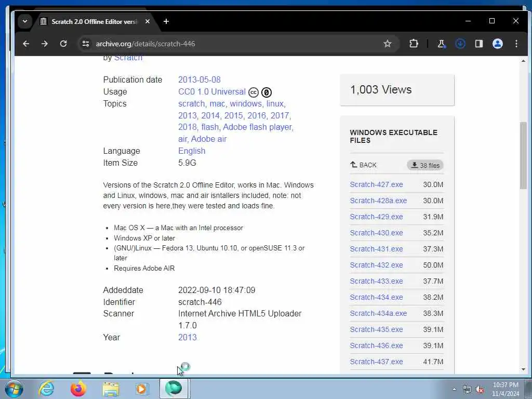Go forward to the next page
The height and width of the screenshot is (399, 532).
[x=45, y=44]
